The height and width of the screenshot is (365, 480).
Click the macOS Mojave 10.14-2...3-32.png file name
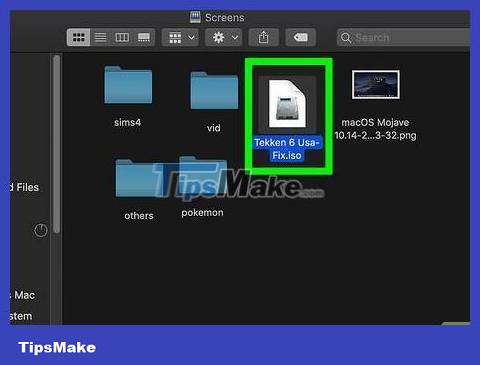point(376,129)
